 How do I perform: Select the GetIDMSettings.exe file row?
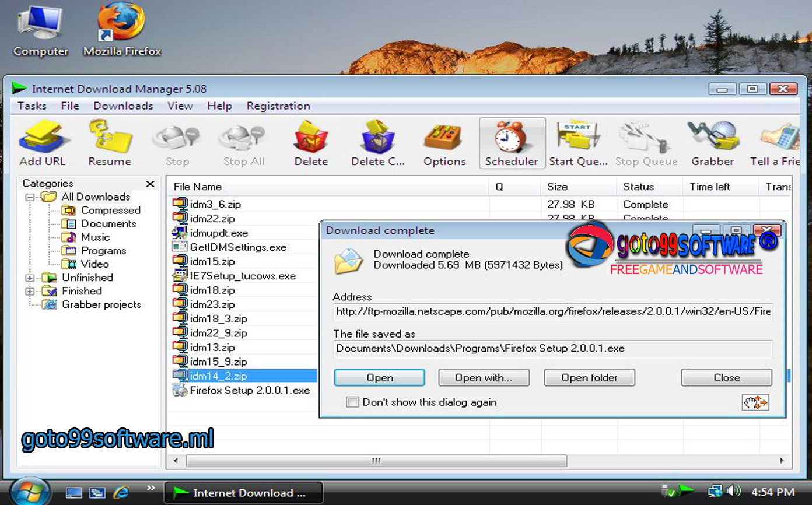(230, 247)
